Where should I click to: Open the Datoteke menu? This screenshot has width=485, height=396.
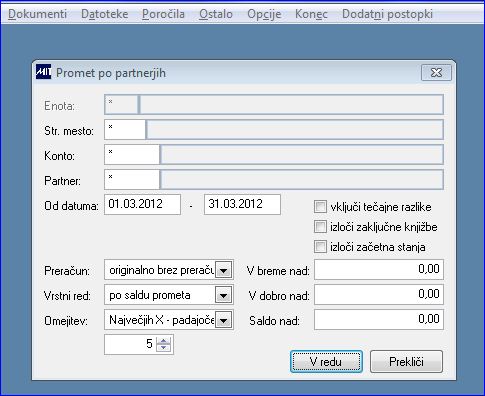point(105,14)
